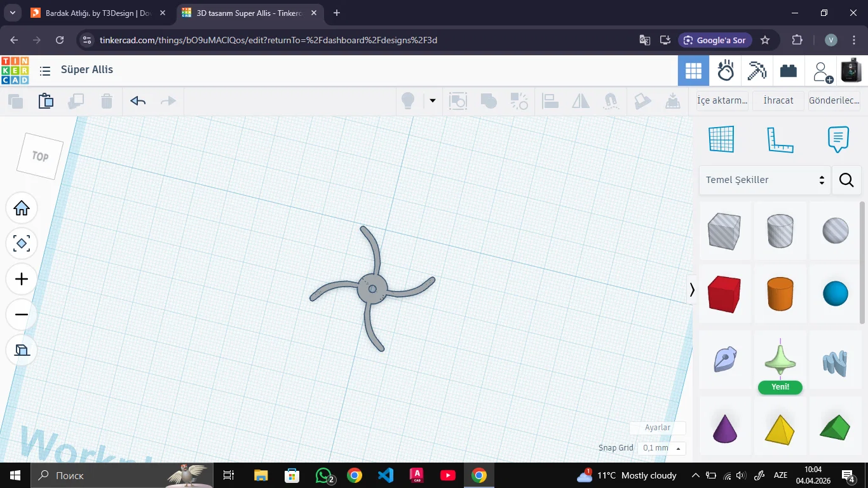Click the Home view button
Image resolution: width=868 pixels, height=488 pixels.
[22, 208]
